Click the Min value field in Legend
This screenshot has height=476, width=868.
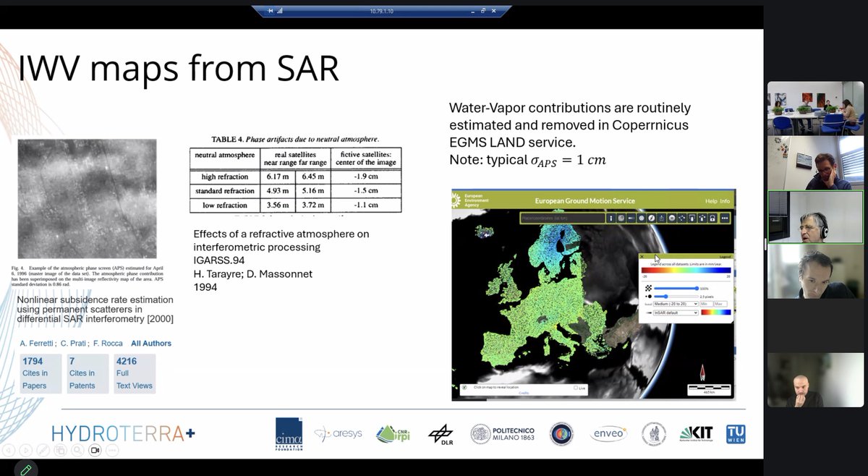(x=706, y=304)
